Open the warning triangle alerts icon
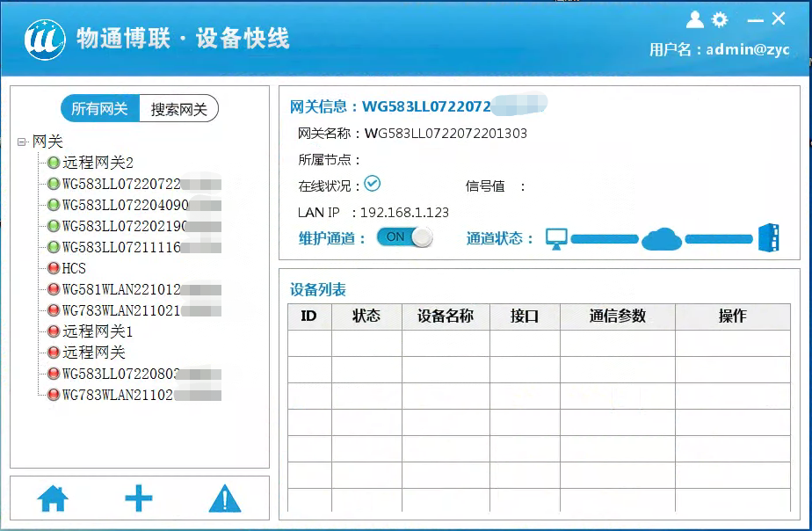The height and width of the screenshot is (531, 812). tap(225, 498)
